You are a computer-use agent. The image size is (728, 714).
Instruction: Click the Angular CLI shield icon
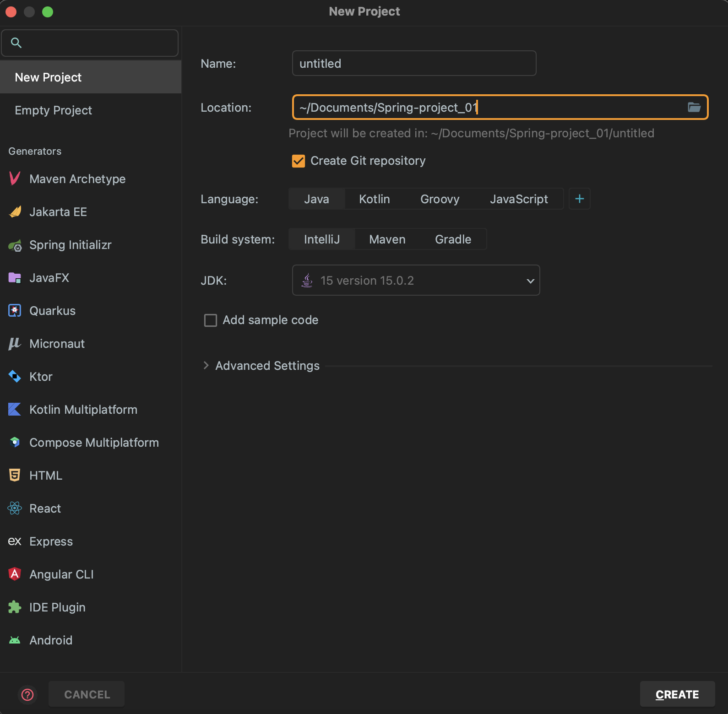pos(15,574)
